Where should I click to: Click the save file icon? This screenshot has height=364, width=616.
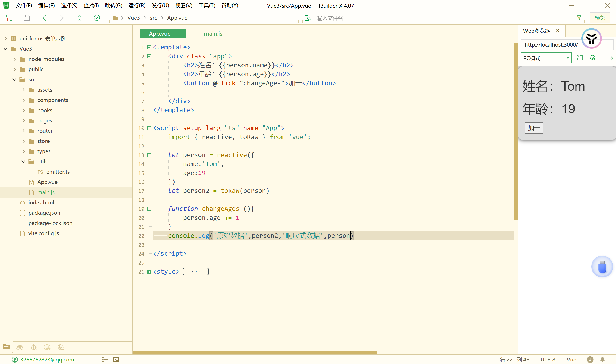tap(27, 18)
